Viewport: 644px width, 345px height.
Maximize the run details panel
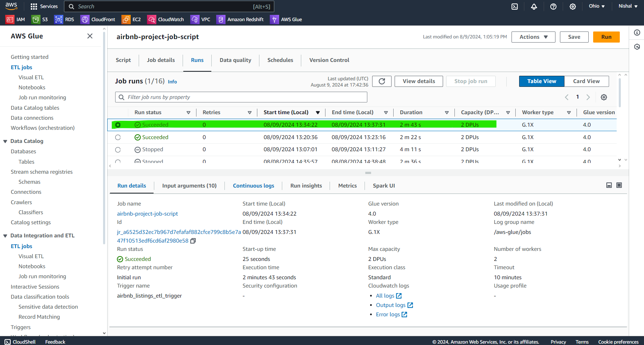(619, 185)
